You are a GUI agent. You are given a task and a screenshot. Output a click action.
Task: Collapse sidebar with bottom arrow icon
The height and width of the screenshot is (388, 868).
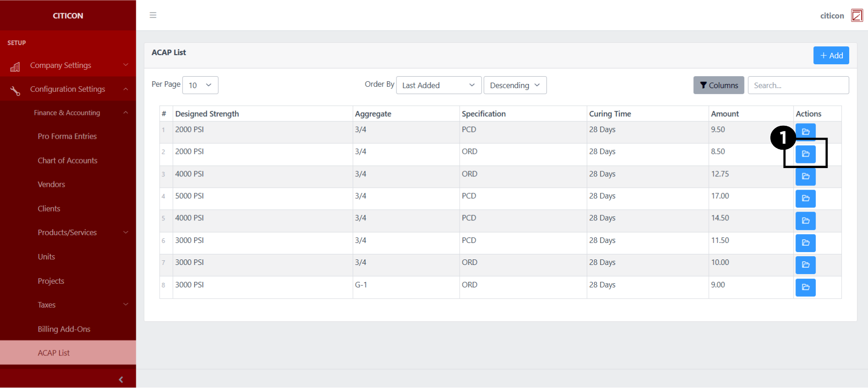point(121,379)
